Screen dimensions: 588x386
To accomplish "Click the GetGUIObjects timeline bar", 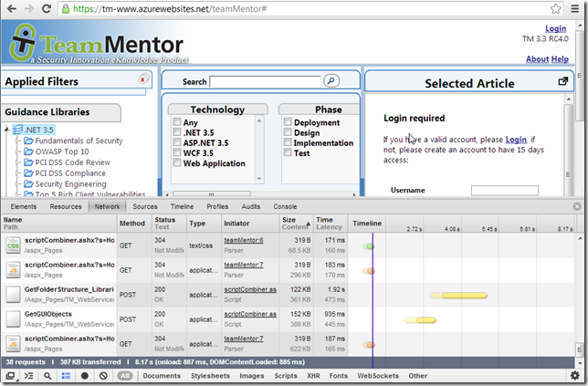I will click(x=420, y=320).
